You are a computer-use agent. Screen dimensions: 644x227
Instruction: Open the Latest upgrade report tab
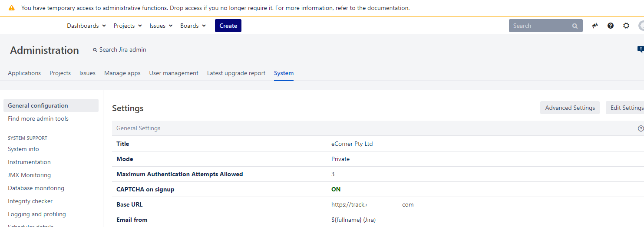pos(236,73)
